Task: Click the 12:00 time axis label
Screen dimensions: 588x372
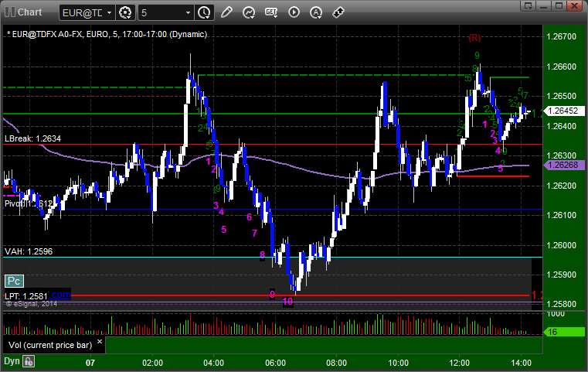Action: coord(460,363)
